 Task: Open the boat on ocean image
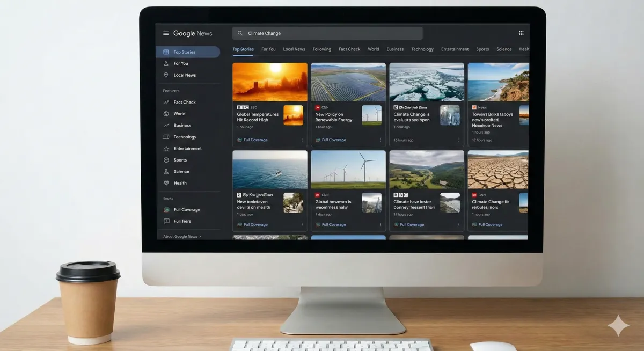tap(270, 170)
